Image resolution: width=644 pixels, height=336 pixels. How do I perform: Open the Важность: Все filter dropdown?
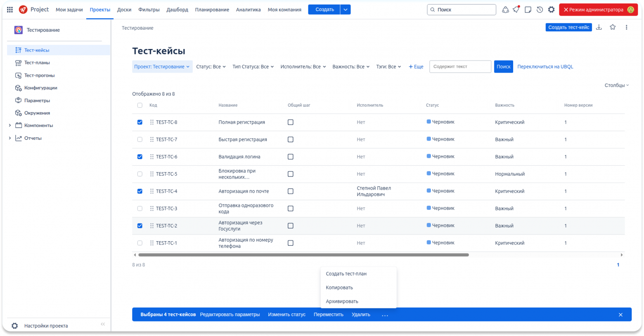(351, 67)
